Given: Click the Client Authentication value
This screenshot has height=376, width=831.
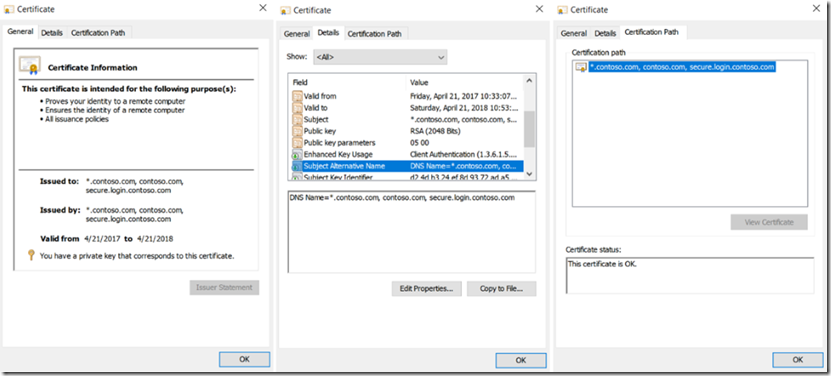Looking at the screenshot, I should point(463,155).
